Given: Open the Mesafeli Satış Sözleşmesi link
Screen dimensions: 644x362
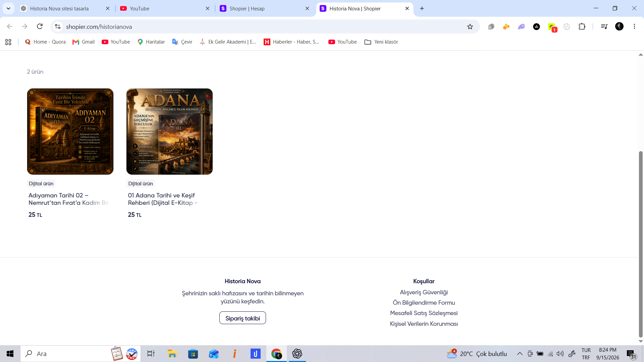Looking at the screenshot, I should (x=424, y=313).
